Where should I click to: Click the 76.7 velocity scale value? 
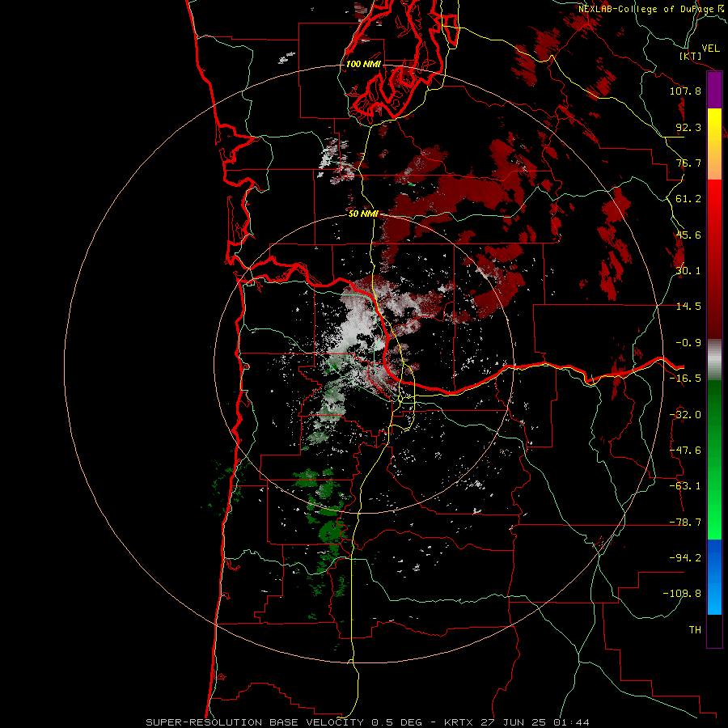[x=688, y=163]
